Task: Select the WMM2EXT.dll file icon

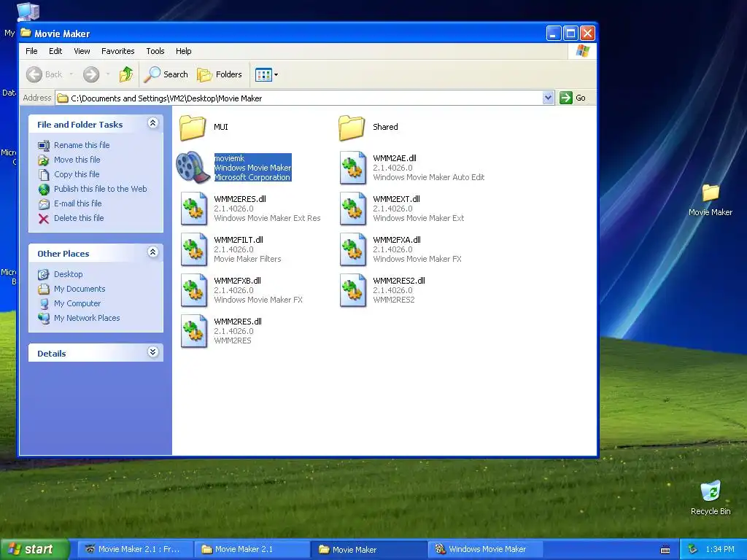Action: tap(352, 209)
